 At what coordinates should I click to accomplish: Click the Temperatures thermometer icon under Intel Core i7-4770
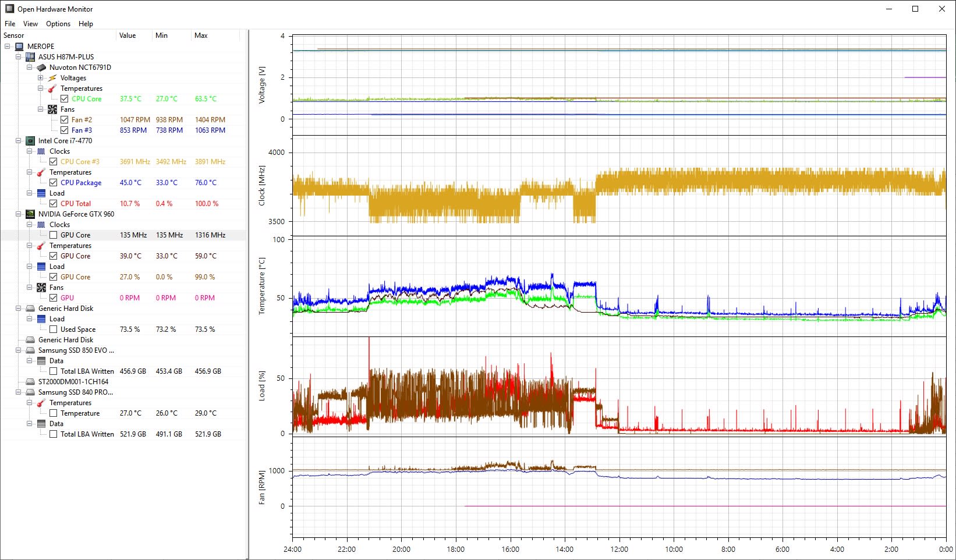tap(41, 172)
